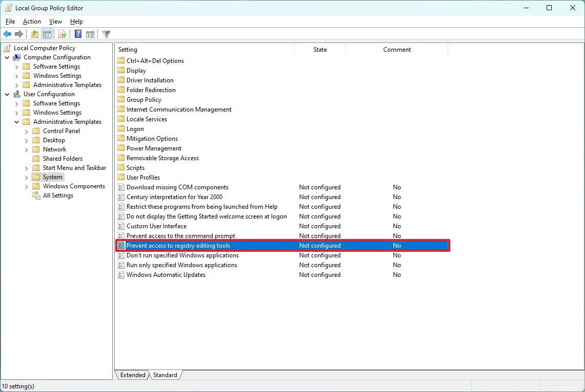585x392 pixels.
Task: Toggle the Show/Hide Console Tree icon
Action: coord(47,34)
